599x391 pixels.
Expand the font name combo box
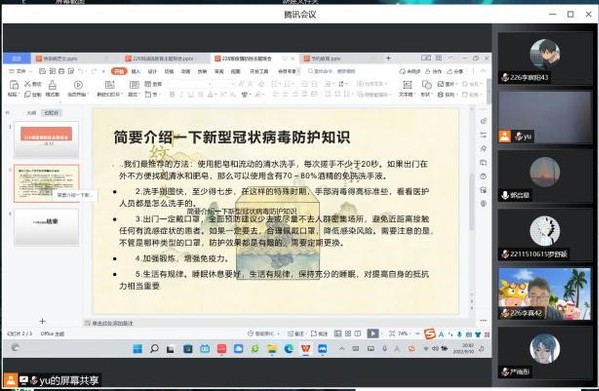coord(189,84)
